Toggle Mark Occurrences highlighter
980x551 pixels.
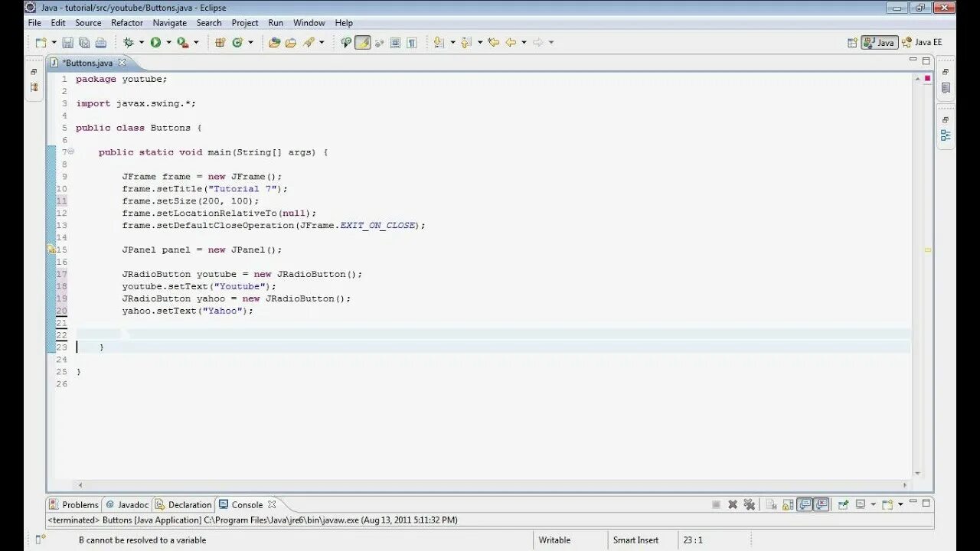click(x=363, y=43)
